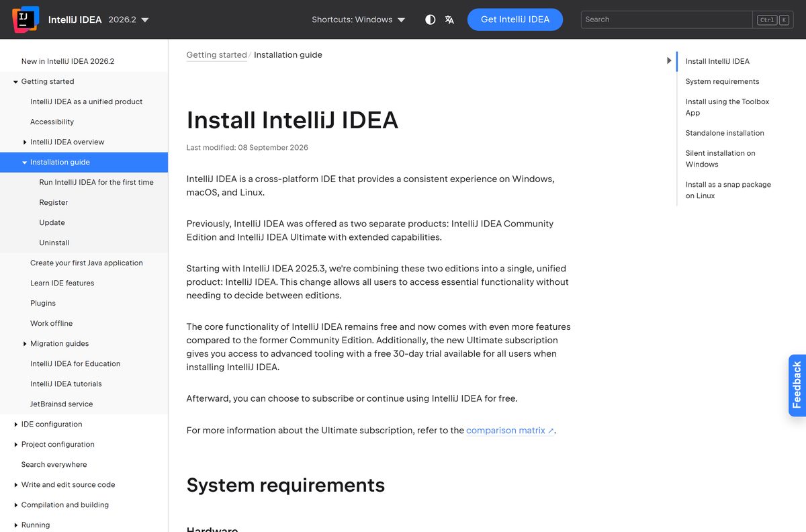
Task: Expand IntelliJ IDEA overview arrow
Action: (x=25, y=142)
